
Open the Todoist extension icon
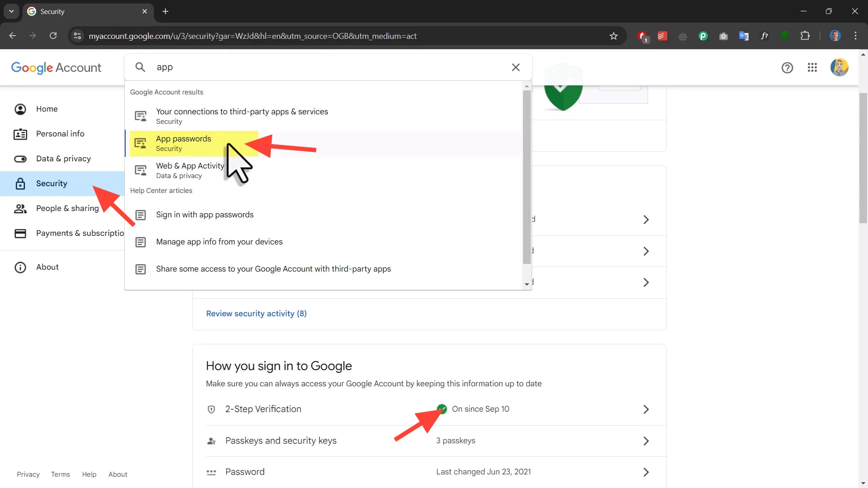[x=662, y=36]
